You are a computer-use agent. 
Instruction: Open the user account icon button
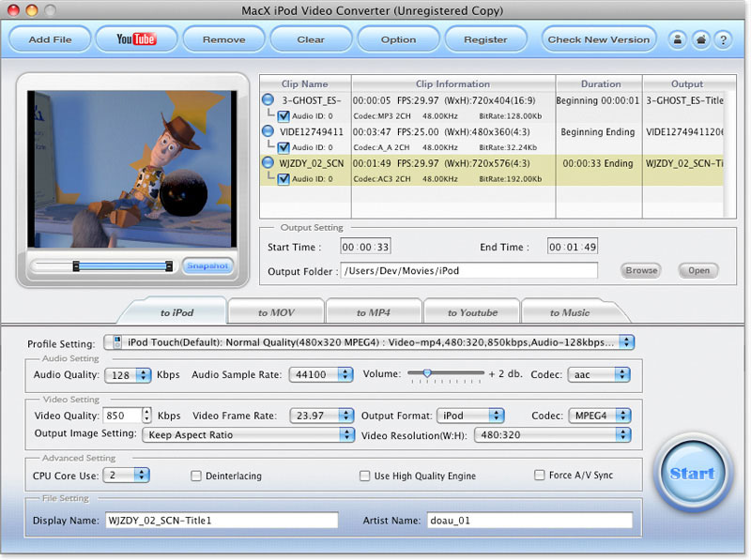coord(677,39)
